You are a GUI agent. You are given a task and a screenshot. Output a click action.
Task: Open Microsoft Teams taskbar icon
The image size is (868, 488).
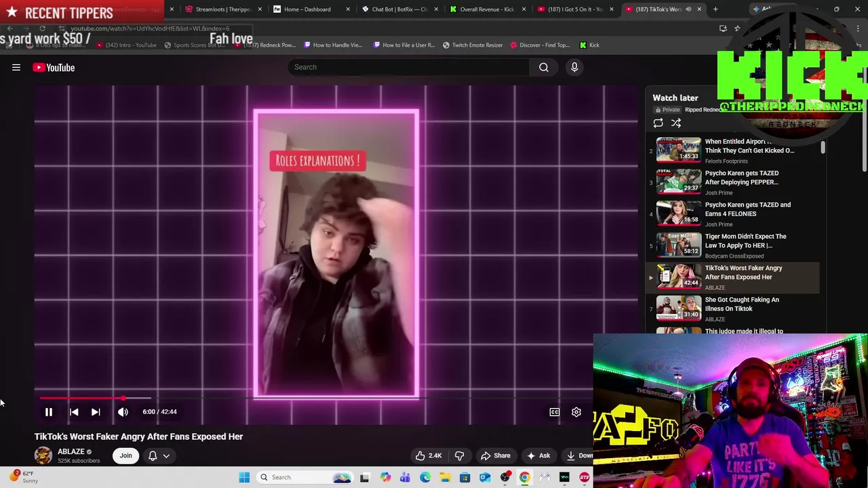coord(405,477)
